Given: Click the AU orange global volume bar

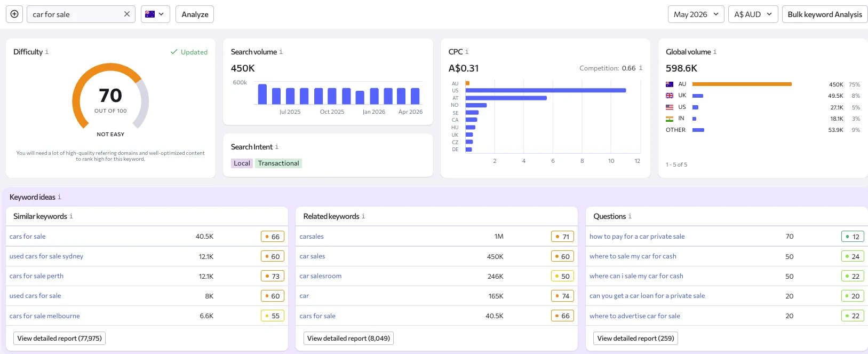Looking at the screenshot, I should click(x=742, y=84).
